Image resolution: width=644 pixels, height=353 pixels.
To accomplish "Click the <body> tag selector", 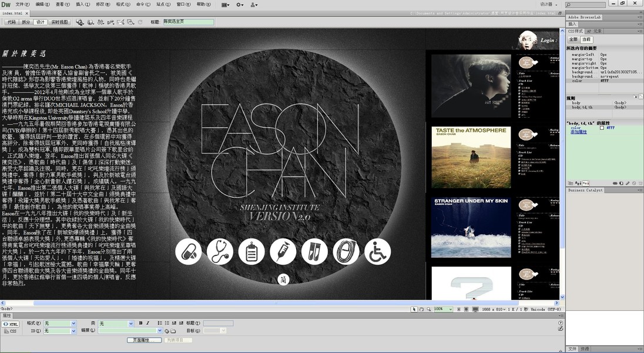I will (x=6, y=308).
